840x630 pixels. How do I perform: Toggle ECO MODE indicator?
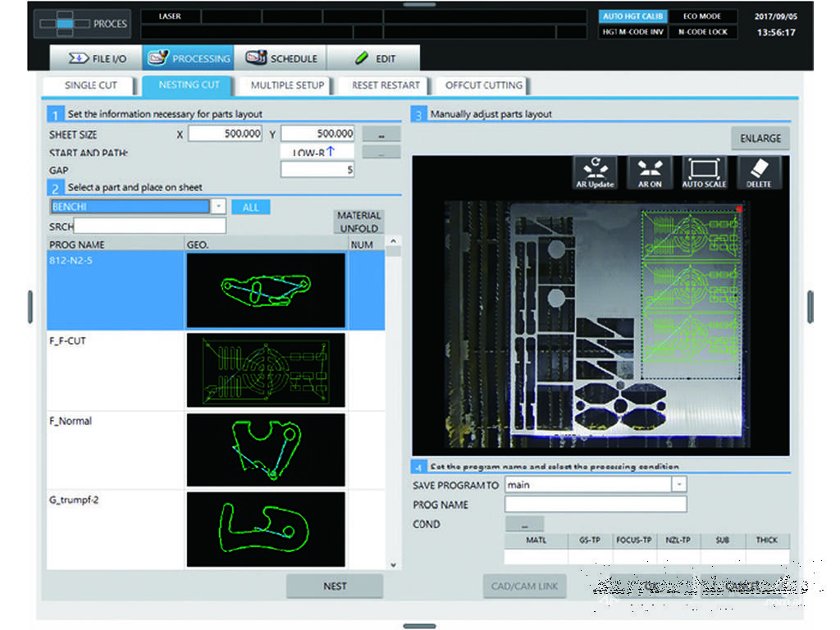click(701, 16)
